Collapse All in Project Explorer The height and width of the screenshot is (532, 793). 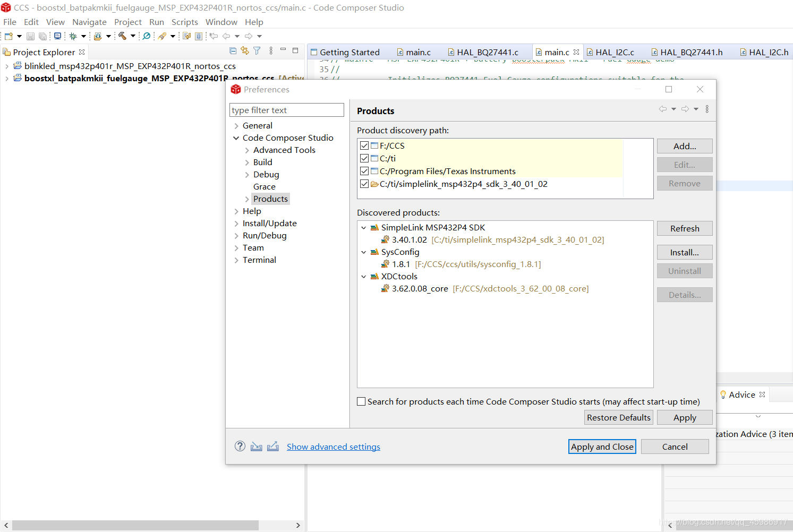tap(233, 50)
